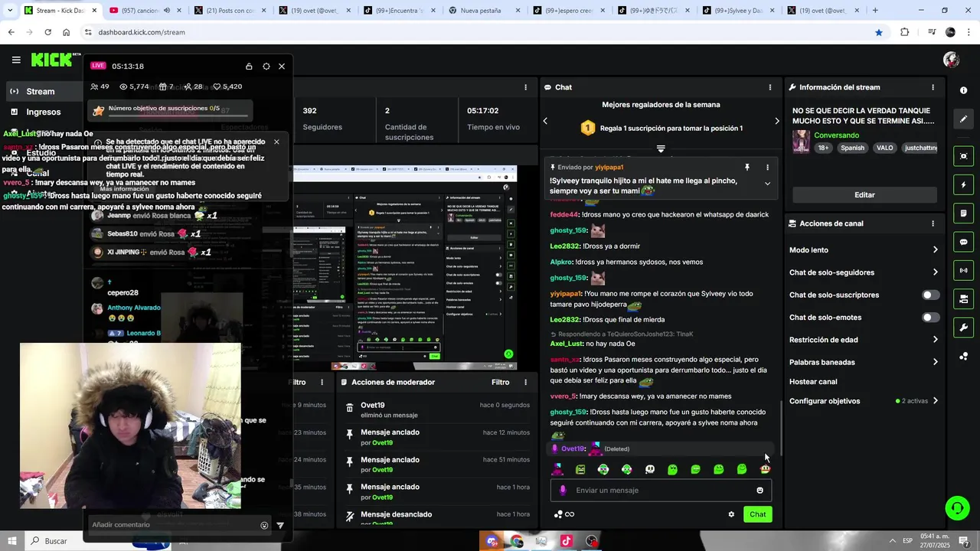Open Chat panel three-dot menu
The image size is (980, 551).
click(x=769, y=87)
